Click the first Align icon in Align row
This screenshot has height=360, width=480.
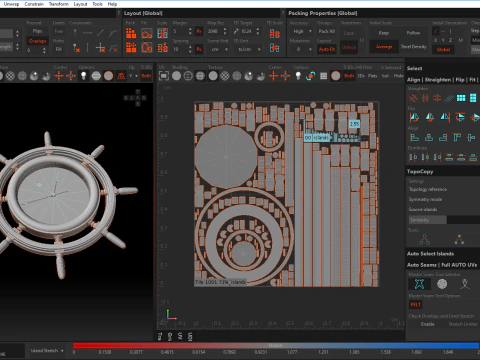[x=414, y=137]
